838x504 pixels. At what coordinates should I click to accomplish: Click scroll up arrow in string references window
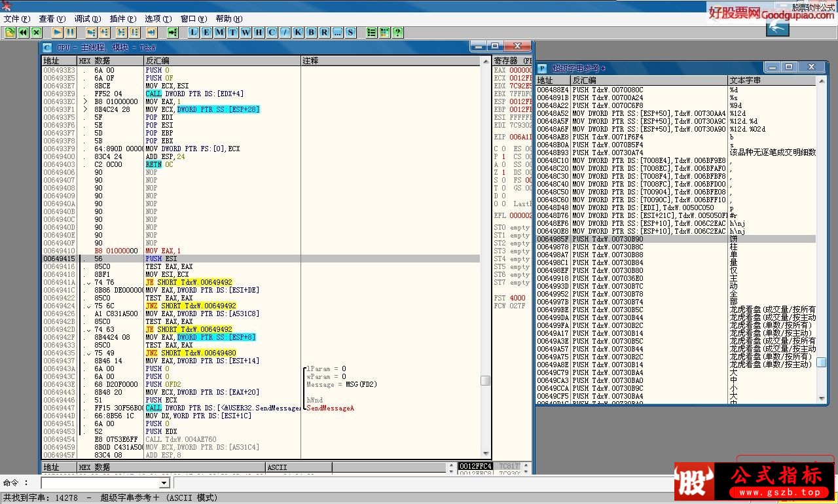click(x=821, y=80)
